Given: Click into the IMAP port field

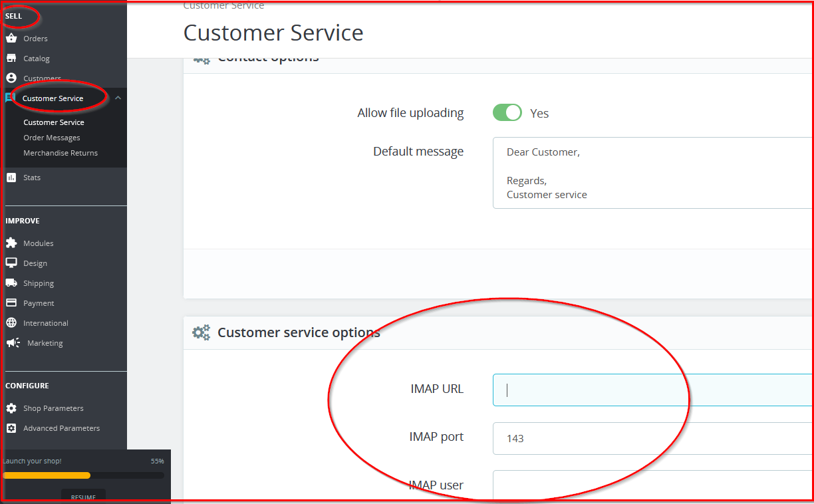Looking at the screenshot, I should pyautogui.click(x=652, y=438).
